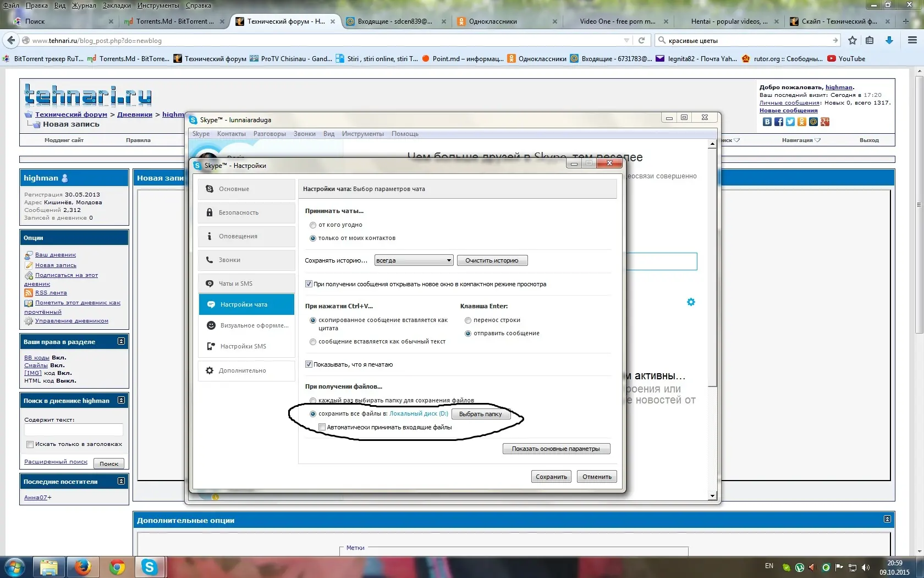Open 'Ваш дневник' link in sidebar
This screenshot has width=924, height=578.
(x=56, y=255)
